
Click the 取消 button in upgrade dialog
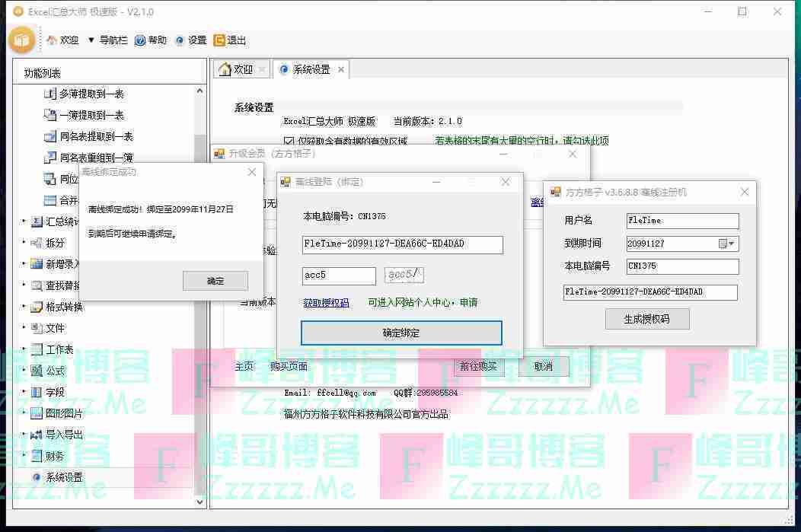coord(543,366)
